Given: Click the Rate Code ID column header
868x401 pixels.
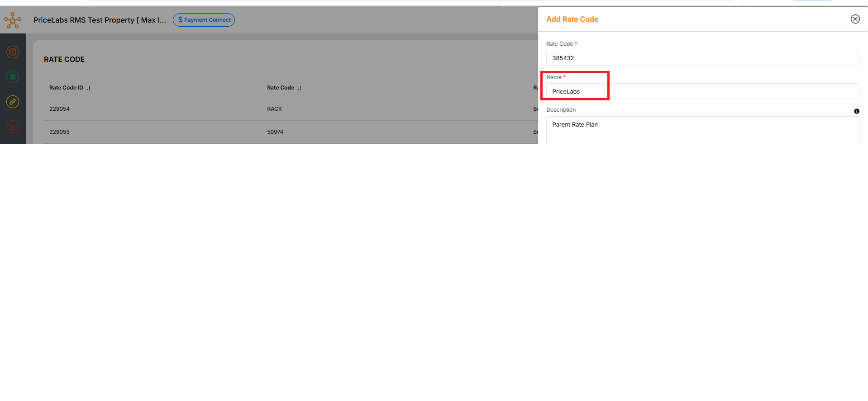Looking at the screenshot, I should [x=66, y=88].
